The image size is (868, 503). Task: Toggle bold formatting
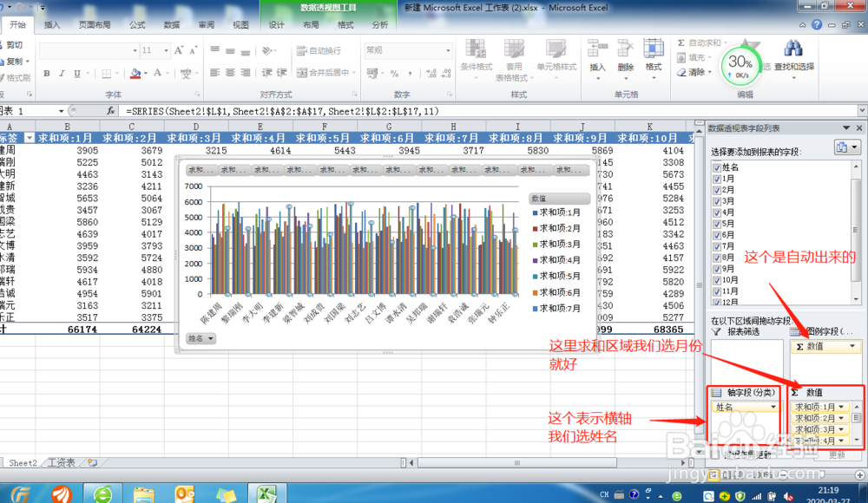coord(47,73)
